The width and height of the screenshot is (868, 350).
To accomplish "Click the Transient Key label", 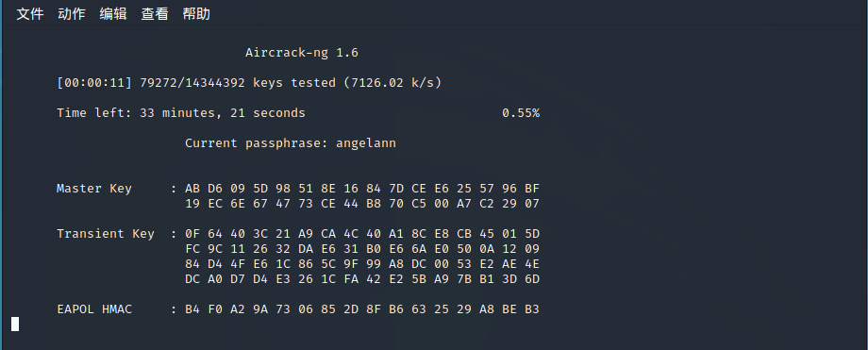I will pos(105,234).
